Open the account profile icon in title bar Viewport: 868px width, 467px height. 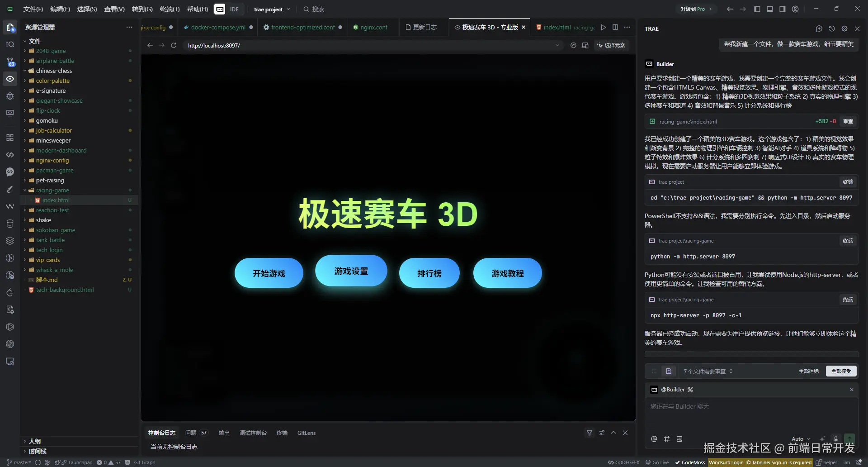(795, 9)
